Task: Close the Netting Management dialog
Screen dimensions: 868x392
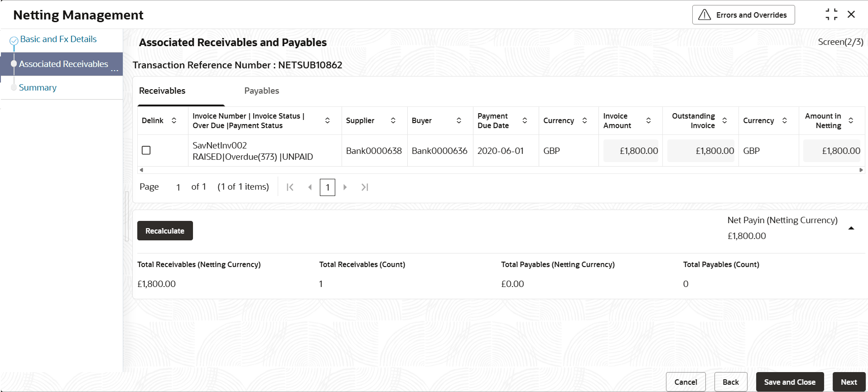Action: point(851,14)
